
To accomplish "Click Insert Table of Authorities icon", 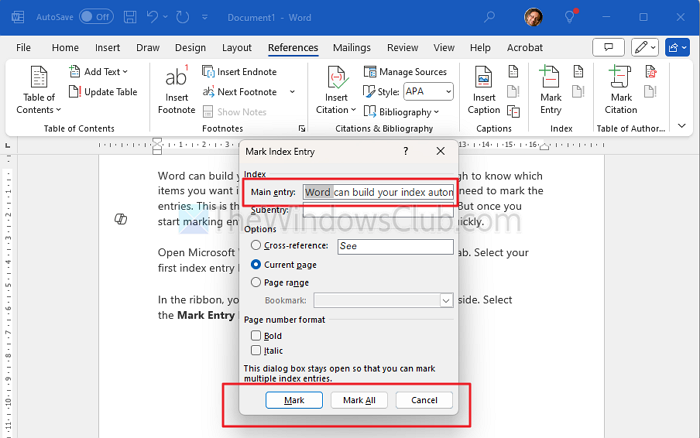I will click(651, 71).
